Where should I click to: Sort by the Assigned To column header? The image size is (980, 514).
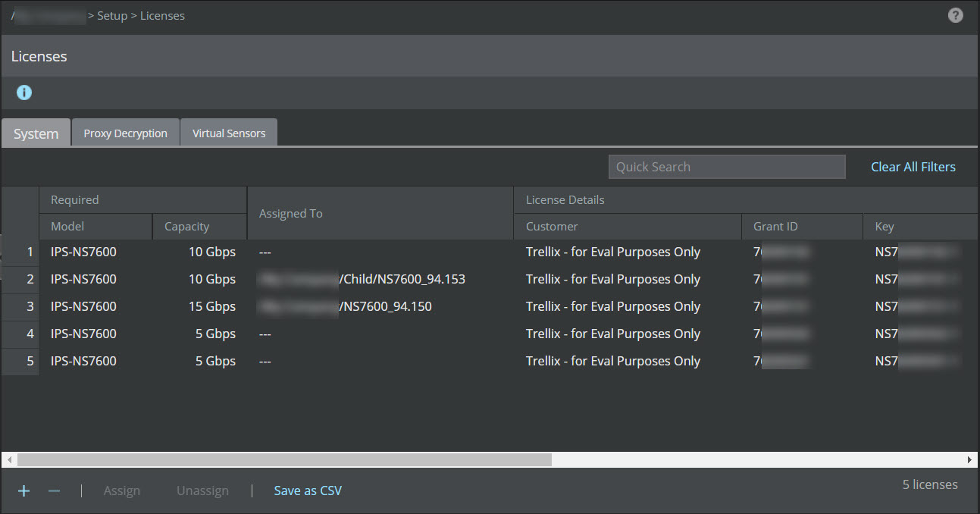[380, 213]
